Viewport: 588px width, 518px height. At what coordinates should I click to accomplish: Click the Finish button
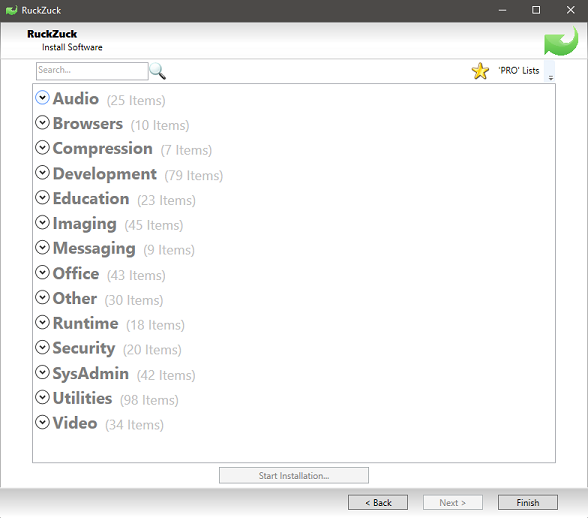click(528, 503)
